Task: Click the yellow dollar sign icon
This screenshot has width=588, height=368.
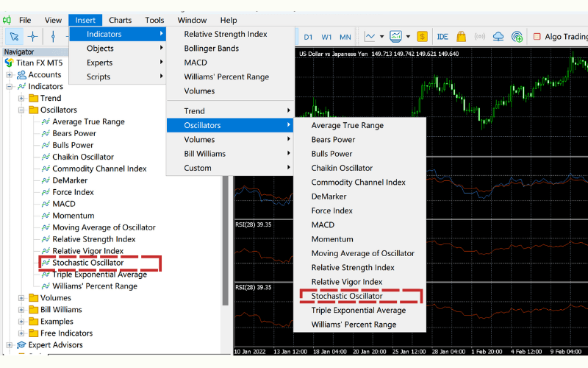Action: pyautogui.click(x=422, y=36)
